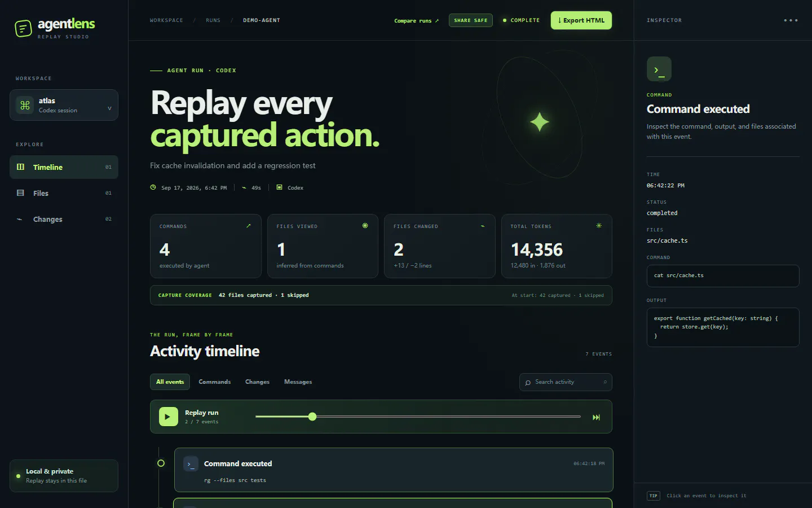Click the Inspector output code block
Image resolution: width=812 pixels, height=508 pixels.
click(723, 327)
